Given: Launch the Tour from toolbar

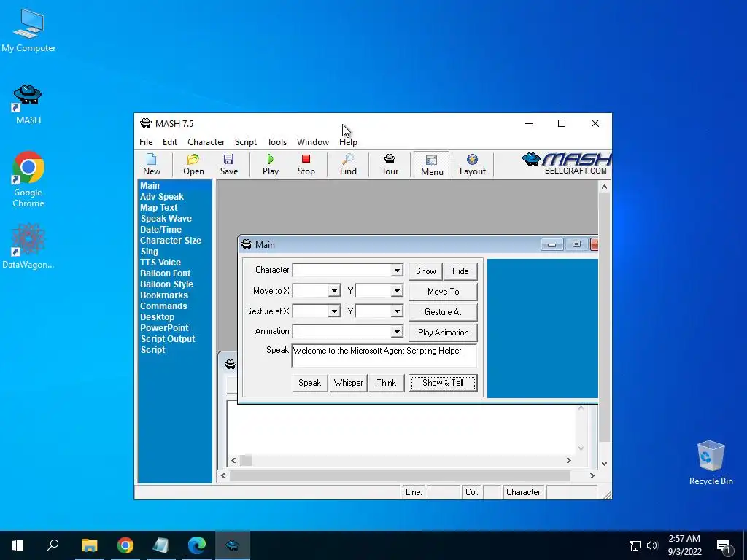Looking at the screenshot, I should click(x=390, y=164).
